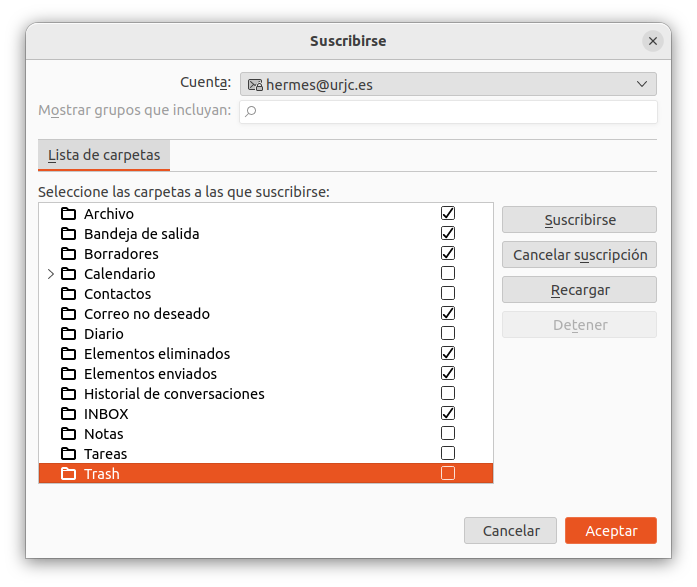
Task: Click the Cancelar suscripción button
Action: pyautogui.click(x=579, y=255)
